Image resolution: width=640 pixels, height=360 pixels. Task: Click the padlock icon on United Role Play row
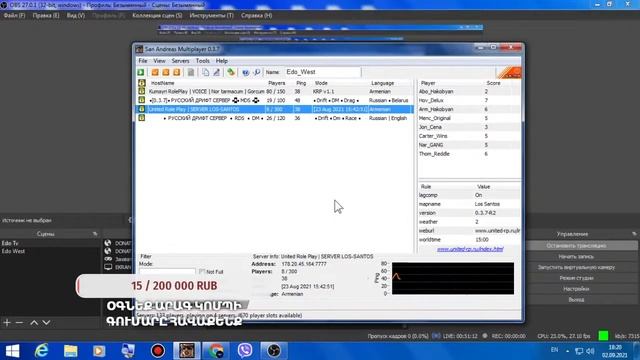tap(142, 109)
